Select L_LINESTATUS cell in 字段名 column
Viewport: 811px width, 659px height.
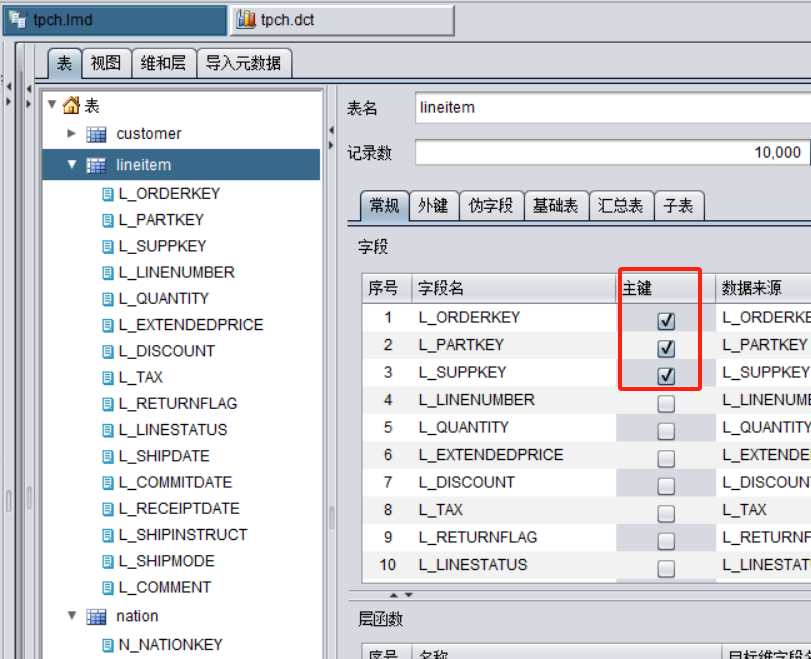click(x=514, y=565)
